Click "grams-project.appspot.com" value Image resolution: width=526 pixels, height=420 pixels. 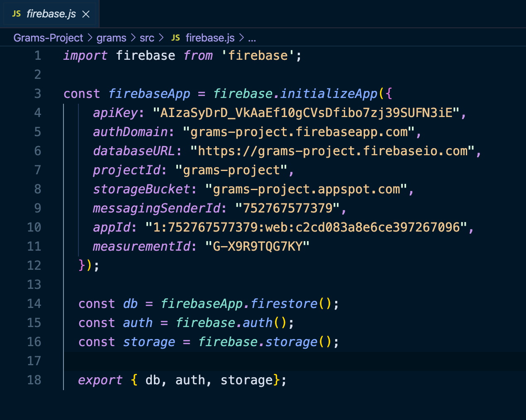coord(307,189)
